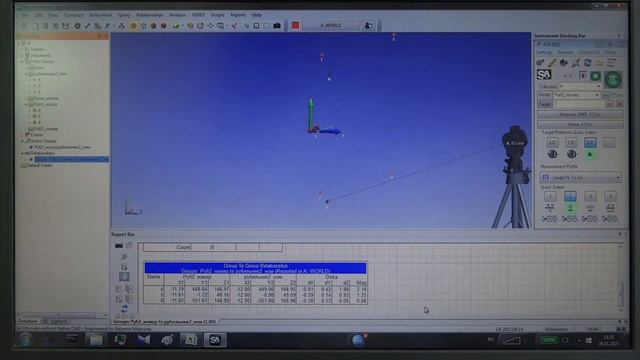Click the Report Bar vertical scrollbar

point(621,279)
